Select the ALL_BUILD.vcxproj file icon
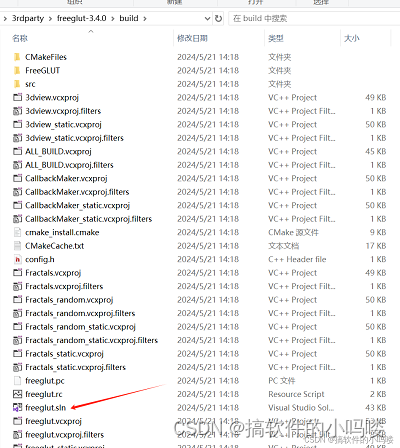 (17, 151)
